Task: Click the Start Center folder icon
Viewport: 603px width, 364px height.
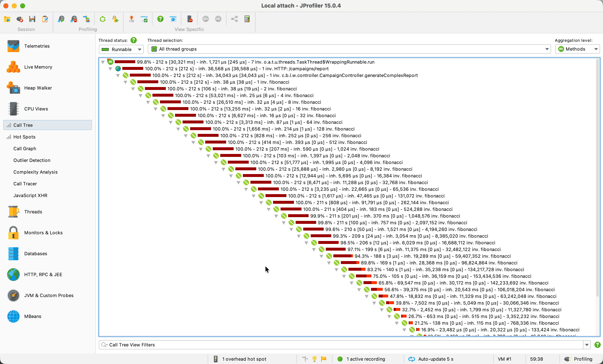Action: pos(7,19)
